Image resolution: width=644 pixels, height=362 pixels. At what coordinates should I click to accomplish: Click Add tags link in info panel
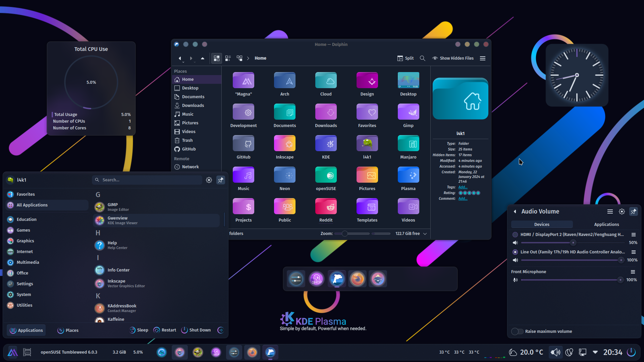[x=463, y=187]
